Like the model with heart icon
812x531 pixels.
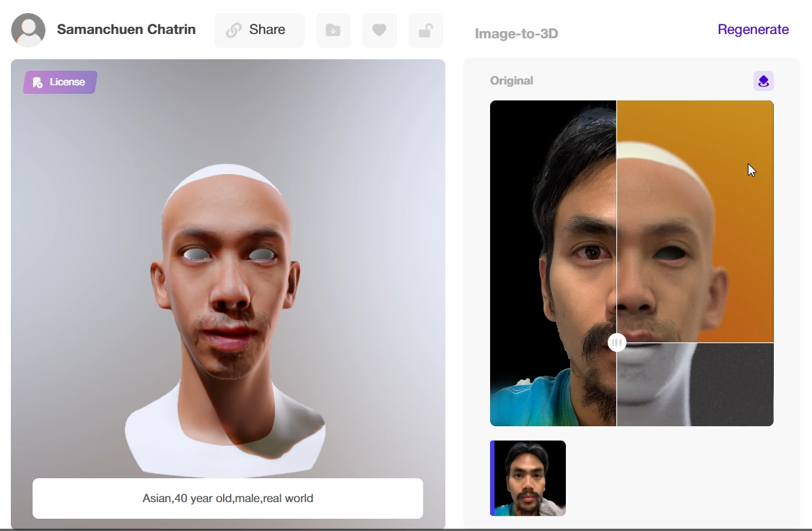[379, 30]
